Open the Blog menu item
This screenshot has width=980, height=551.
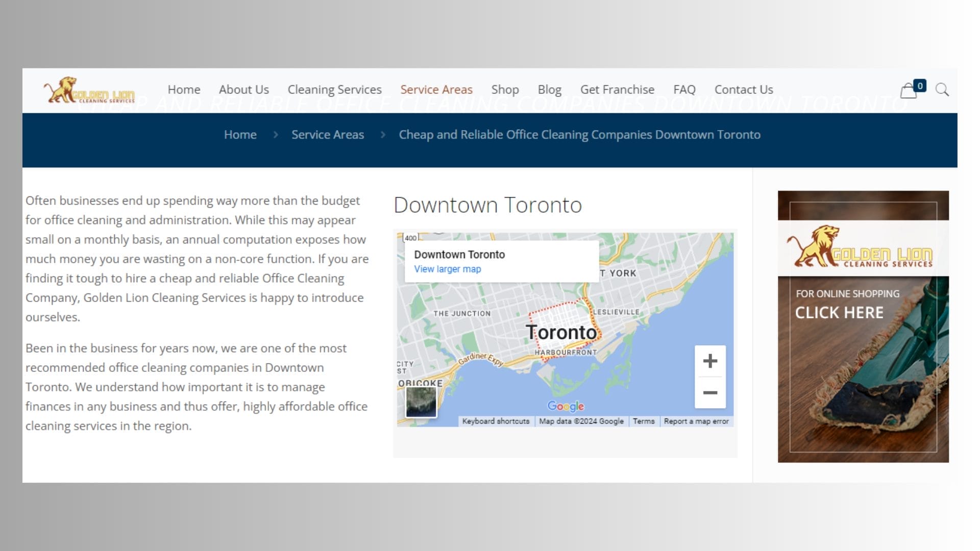click(550, 90)
